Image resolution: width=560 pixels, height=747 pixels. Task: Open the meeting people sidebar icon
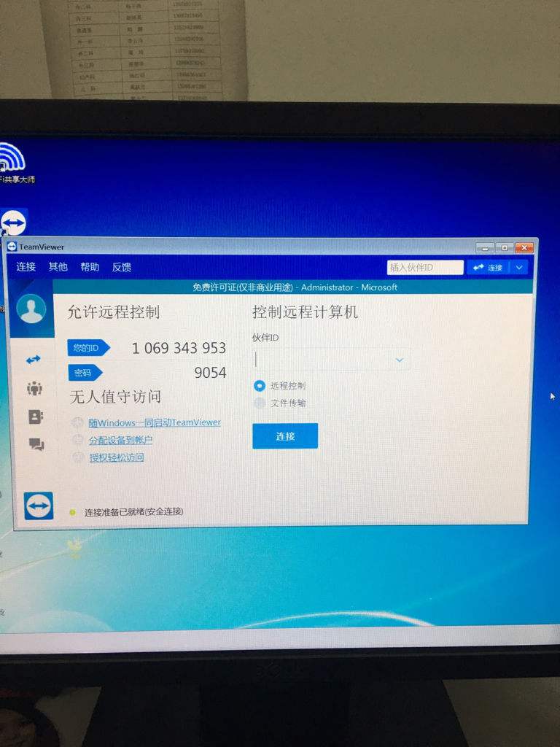coord(34,388)
